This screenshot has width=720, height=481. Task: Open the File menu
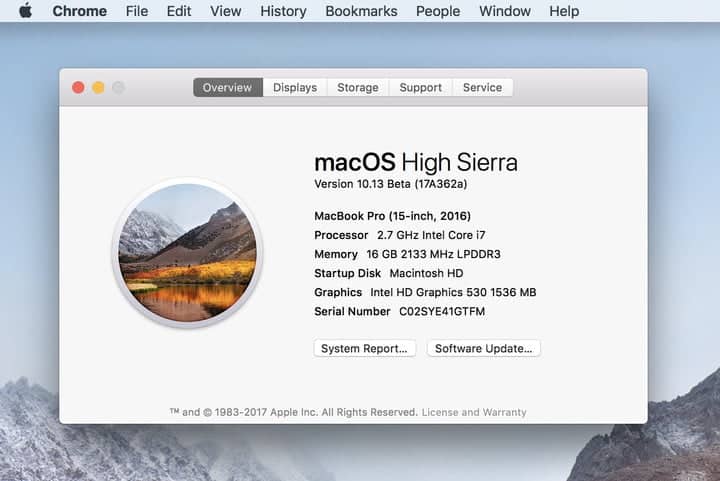point(137,11)
